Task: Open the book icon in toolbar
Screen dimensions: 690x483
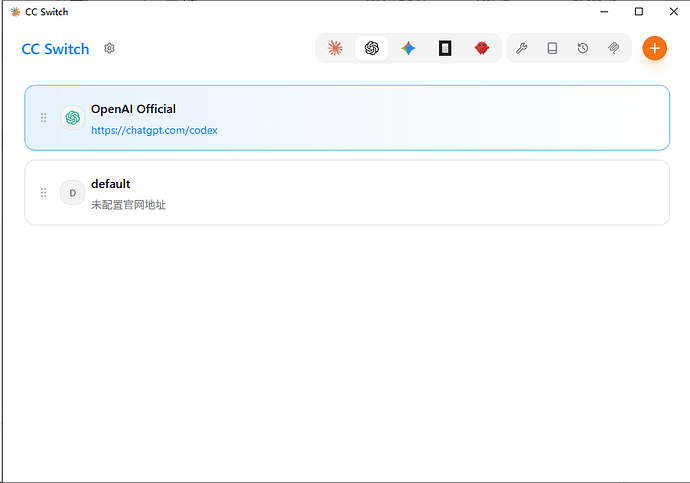Action: 552,48
